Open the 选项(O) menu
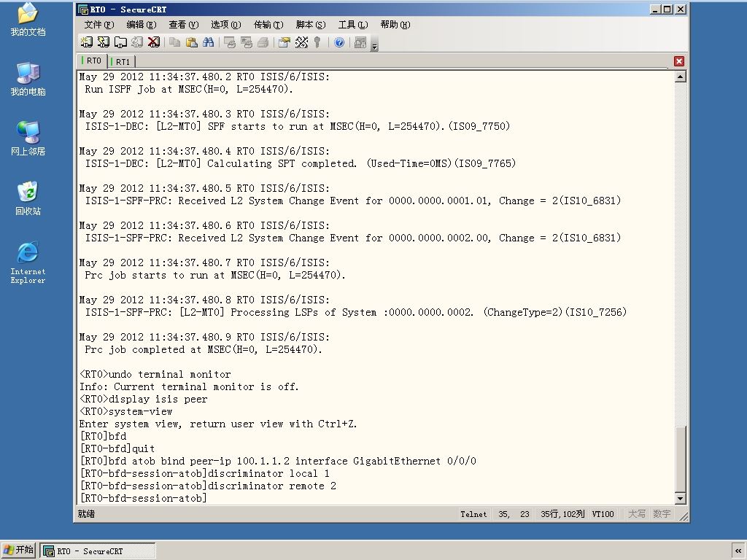Image resolution: width=747 pixels, height=560 pixels. pyautogui.click(x=226, y=24)
